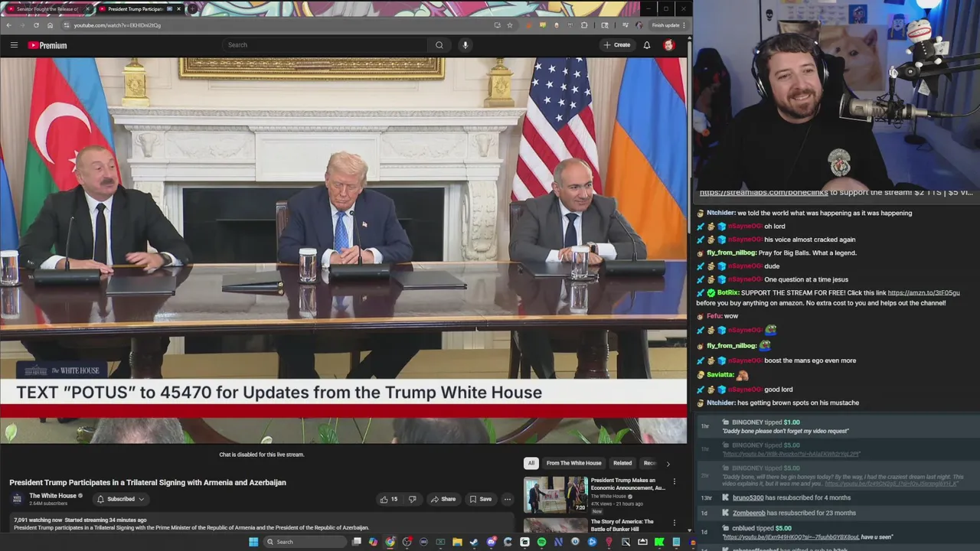Open the Windows Start menu

[253, 542]
